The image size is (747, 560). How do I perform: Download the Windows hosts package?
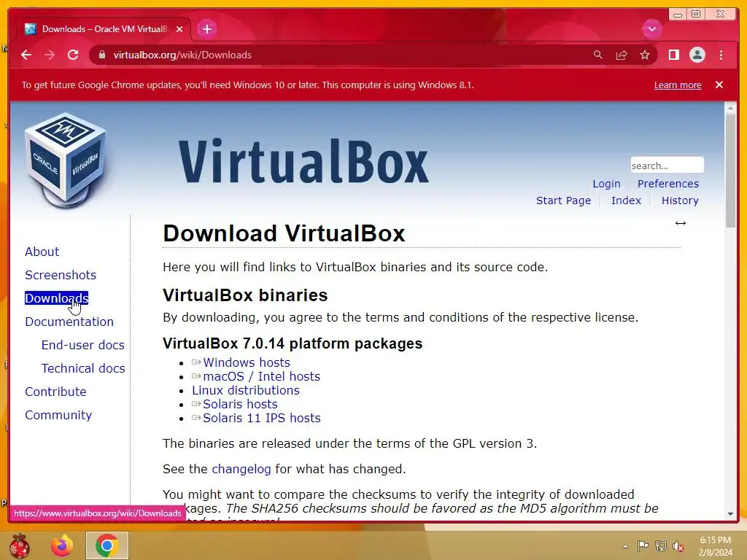point(247,362)
